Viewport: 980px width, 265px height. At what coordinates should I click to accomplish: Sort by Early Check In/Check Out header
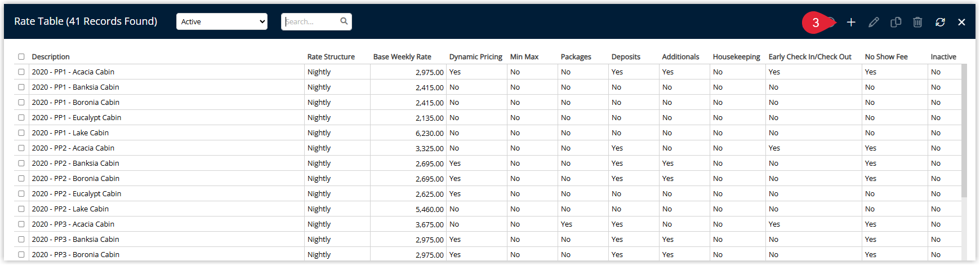tap(810, 57)
